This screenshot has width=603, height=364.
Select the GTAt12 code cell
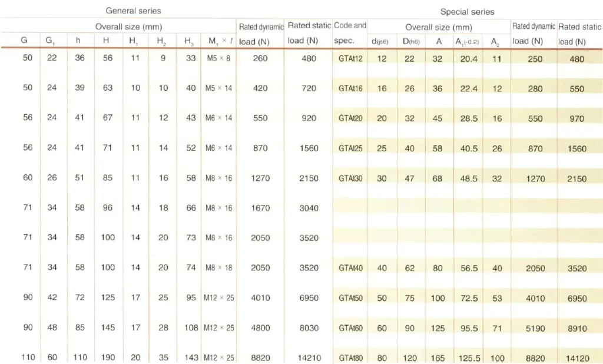click(x=350, y=59)
